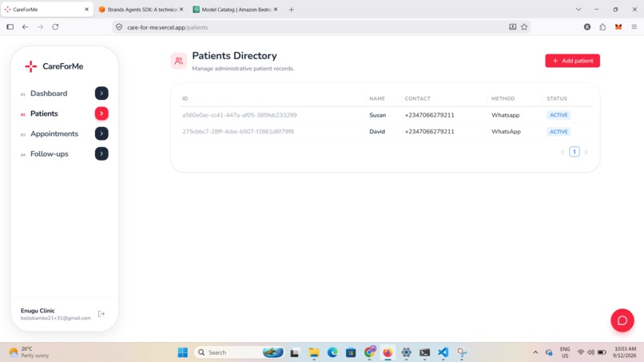The height and width of the screenshot is (362, 644).
Task: Click the CONTACT column header
Action: point(418,98)
